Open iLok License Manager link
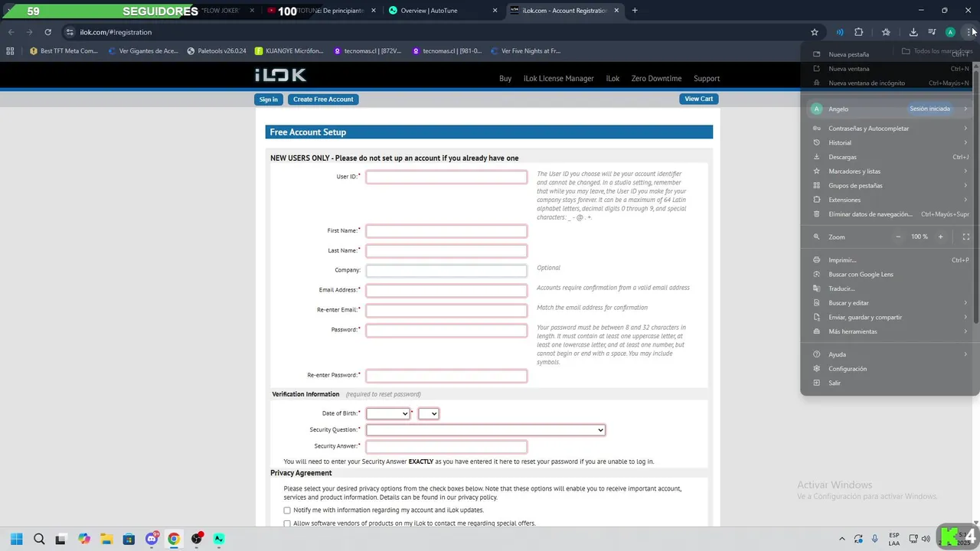 point(558,79)
